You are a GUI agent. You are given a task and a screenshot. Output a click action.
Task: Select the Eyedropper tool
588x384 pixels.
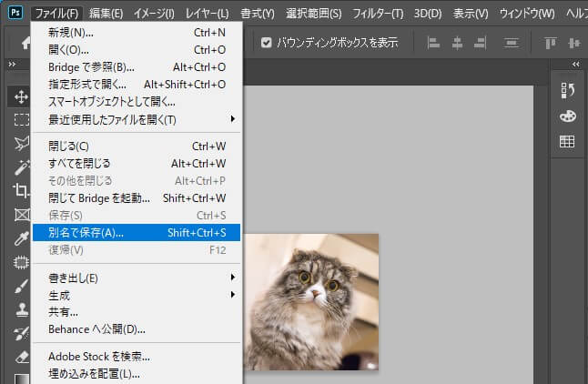pos(21,238)
